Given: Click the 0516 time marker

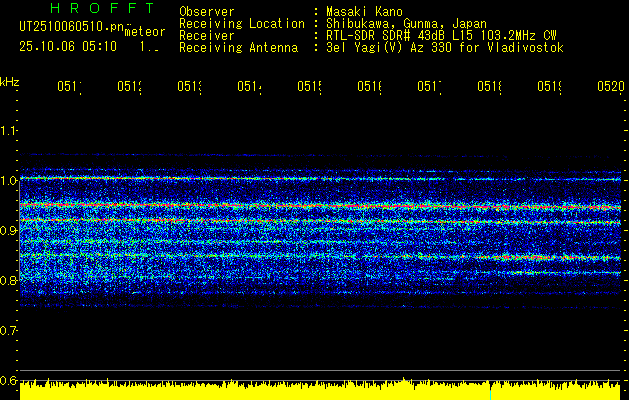Looking at the screenshot, I should coord(369,86).
